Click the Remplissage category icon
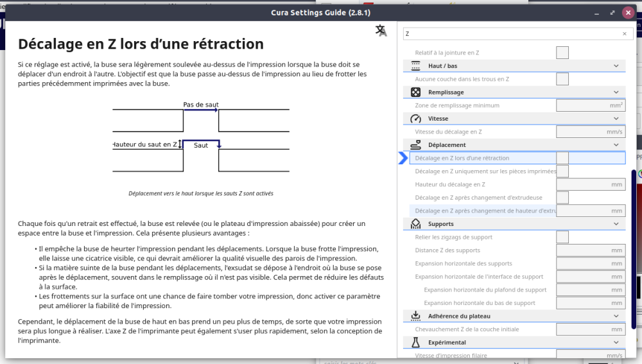 pos(415,92)
